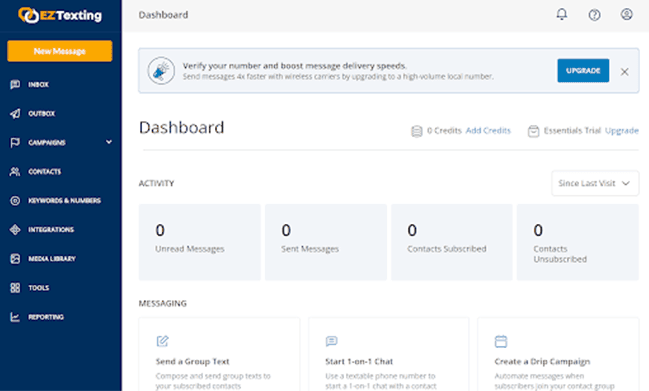Screen dimensions: 649x391
Task: Click the Sent Messages activity card
Action: pos(326,242)
